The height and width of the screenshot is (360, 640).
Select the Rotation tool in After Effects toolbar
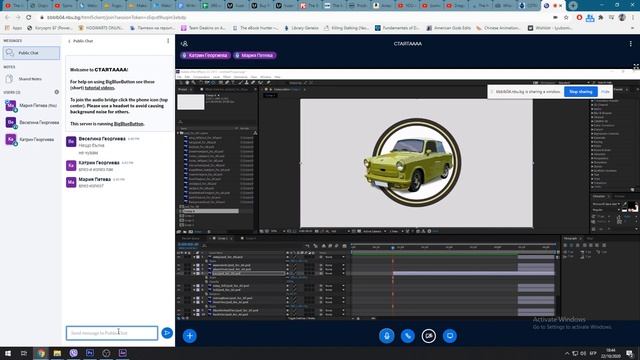tap(200, 83)
